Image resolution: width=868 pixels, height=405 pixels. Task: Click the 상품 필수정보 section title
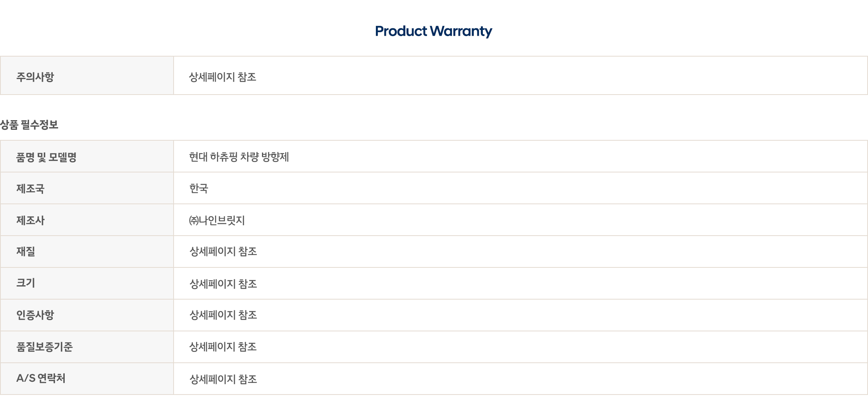(29, 125)
